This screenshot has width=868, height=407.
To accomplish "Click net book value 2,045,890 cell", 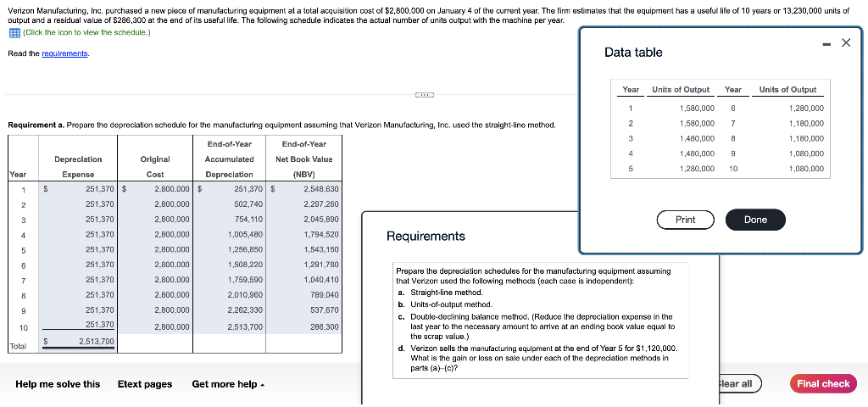I will coord(304,220).
